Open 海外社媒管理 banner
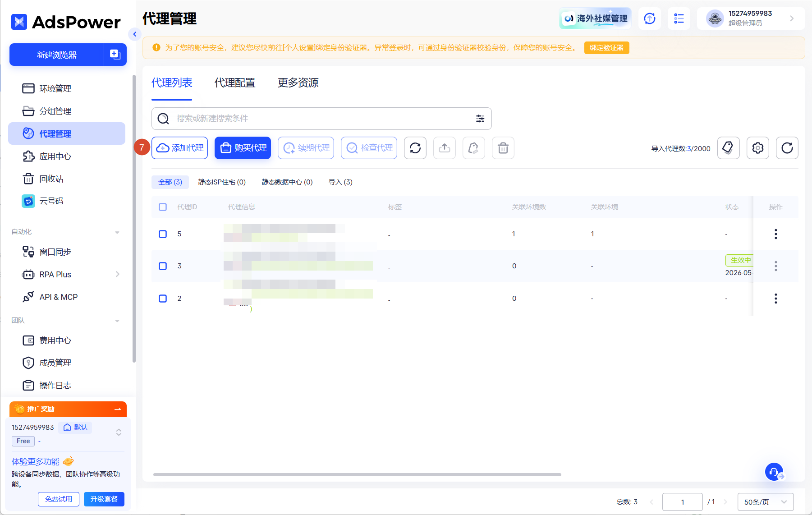Image resolution: width=812 pixels, height=515 pixels. click(595, 18)
